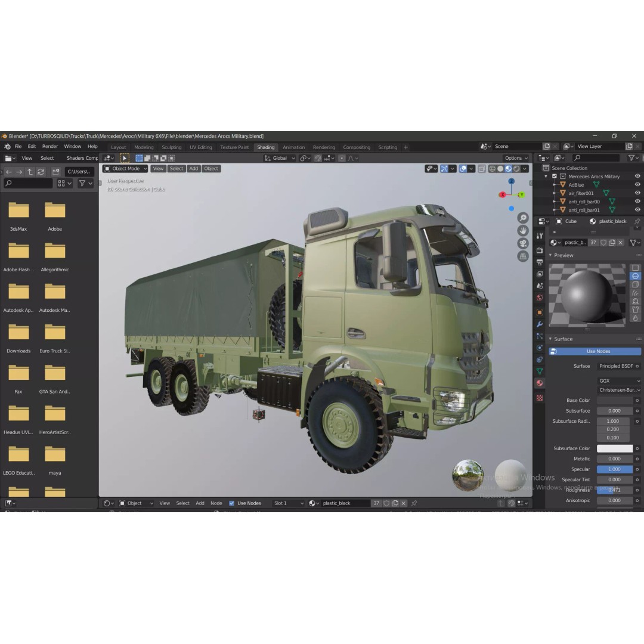Toggle viewport gizmos display button

[x=444, y=168]
